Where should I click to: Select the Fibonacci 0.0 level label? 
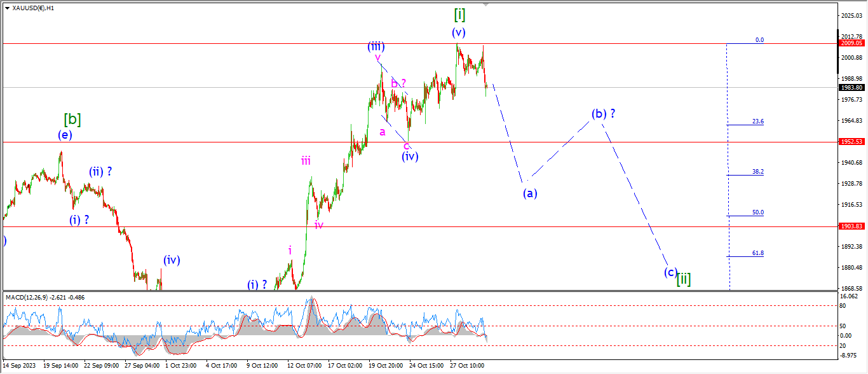click(x=759, y=40)
